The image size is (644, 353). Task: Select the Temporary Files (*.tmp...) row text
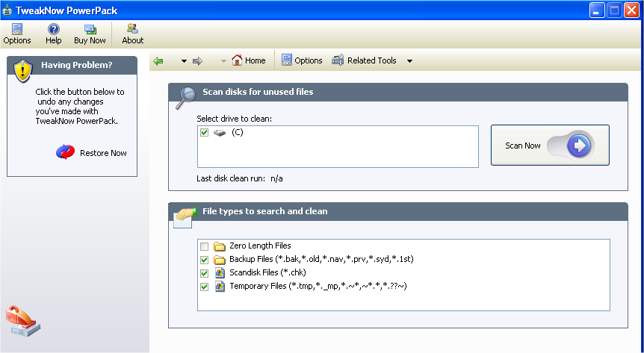pyautogui.click(x=318, y=286)
